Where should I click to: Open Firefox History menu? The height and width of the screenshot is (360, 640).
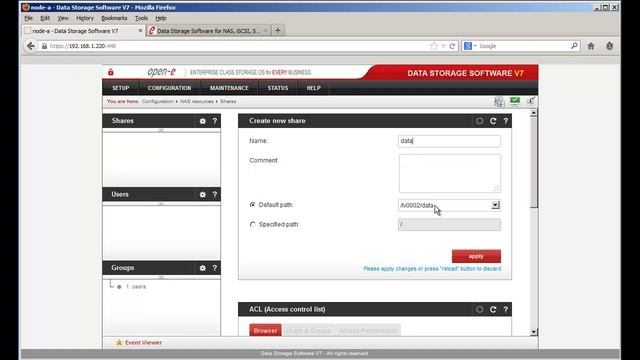[x=85, y=18]
